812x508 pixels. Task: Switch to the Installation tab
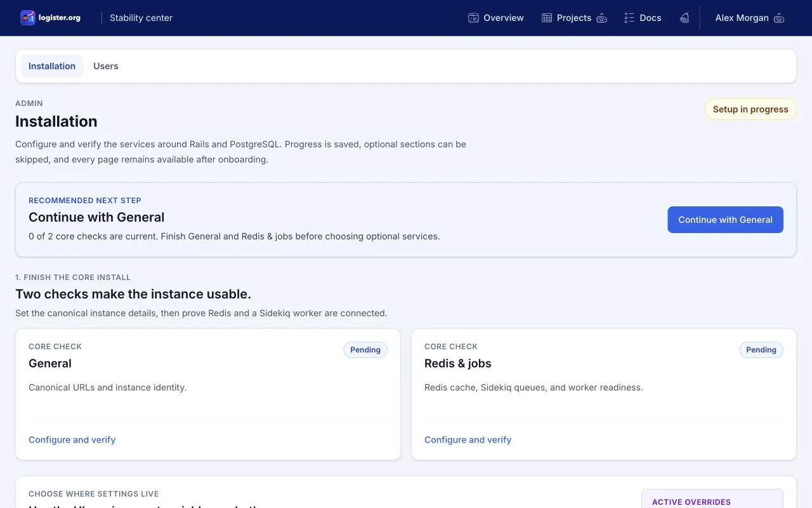pyautogui.click(x=52, y=66)
